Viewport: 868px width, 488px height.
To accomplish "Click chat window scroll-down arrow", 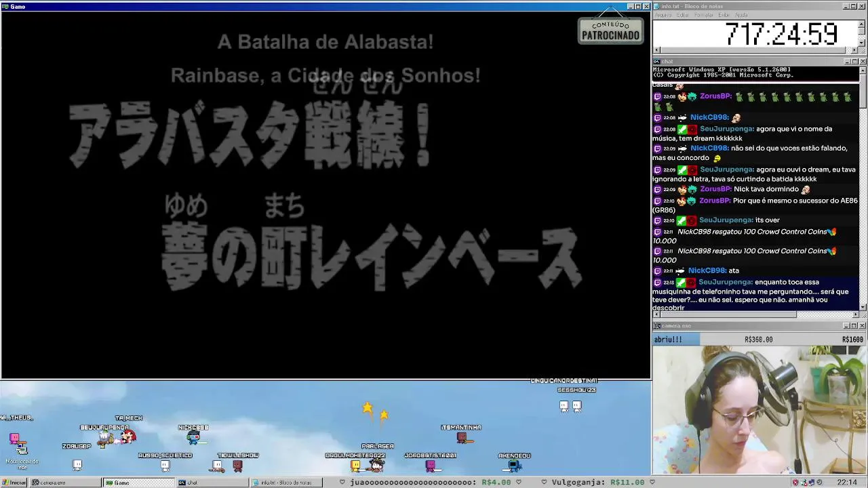I will [x=863, y=307].
